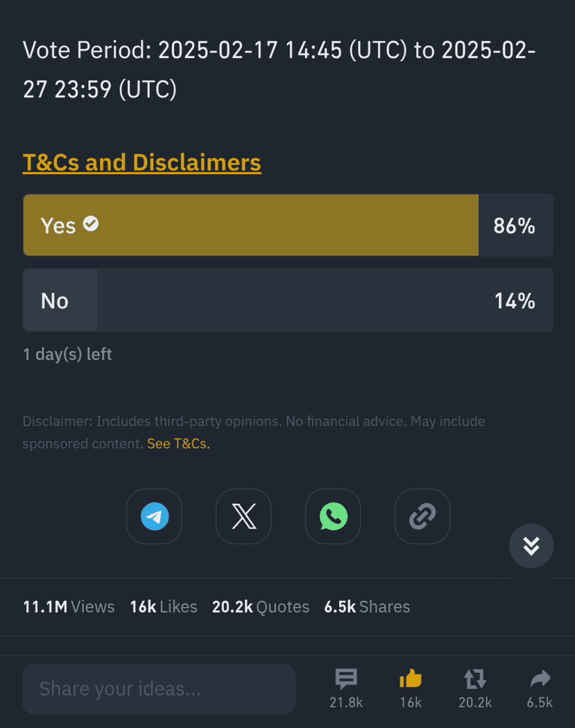Toggle the thumbs-up like icon
Image resolution: width=575 pixels, height=728 pixels.
click(411, 679)
